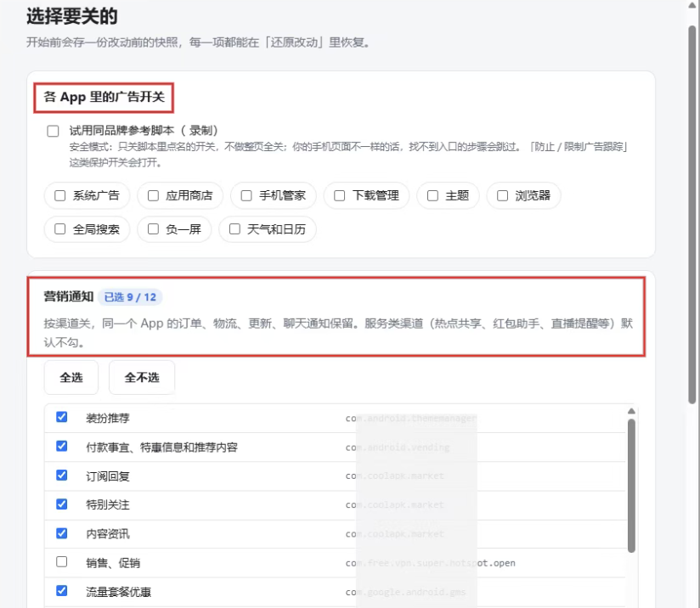Click the com.free.vpn.super.hotspot.open package name
Image resolution: width=700 pixels, height=608 pixels.
(x=431, y=563)
